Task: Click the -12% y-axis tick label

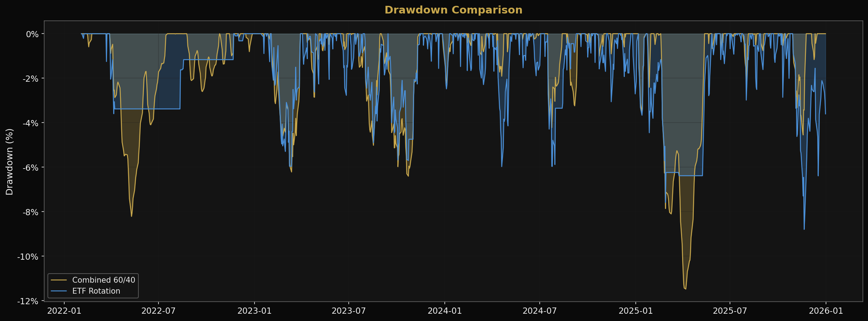Action: coord(28,301)
